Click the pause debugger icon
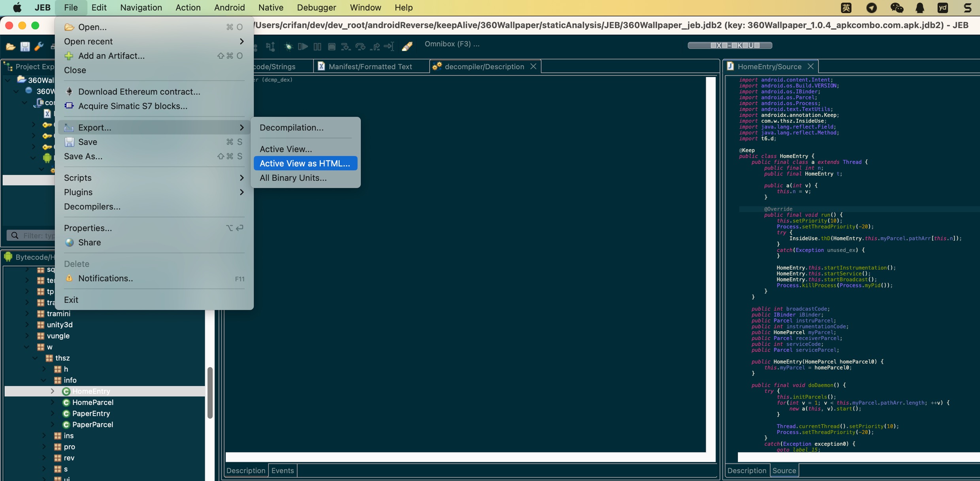This screenshot has width=980, height=481. [x=317, y=47]
